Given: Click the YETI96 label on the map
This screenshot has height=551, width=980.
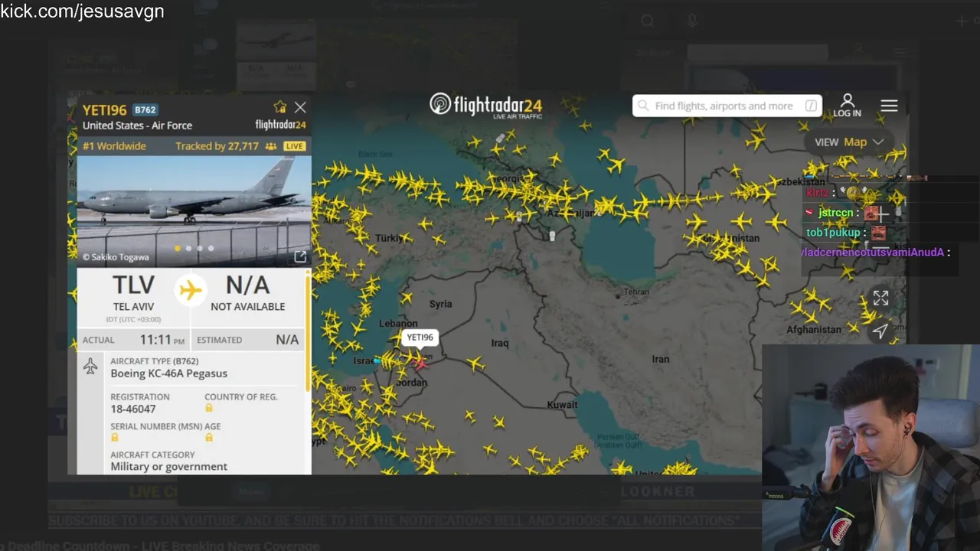Looking at the screenshot, I should tap(420, 337).
